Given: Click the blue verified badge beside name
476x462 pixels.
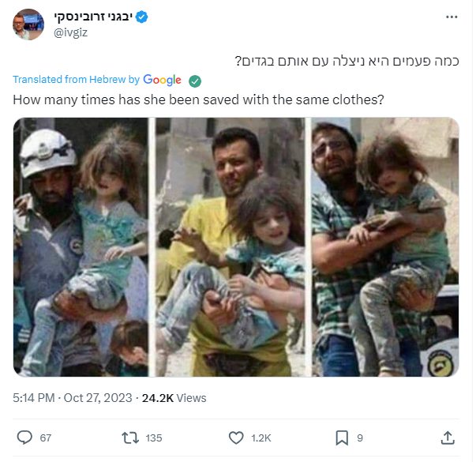Looking at the screenshot, I should point(141,17).
